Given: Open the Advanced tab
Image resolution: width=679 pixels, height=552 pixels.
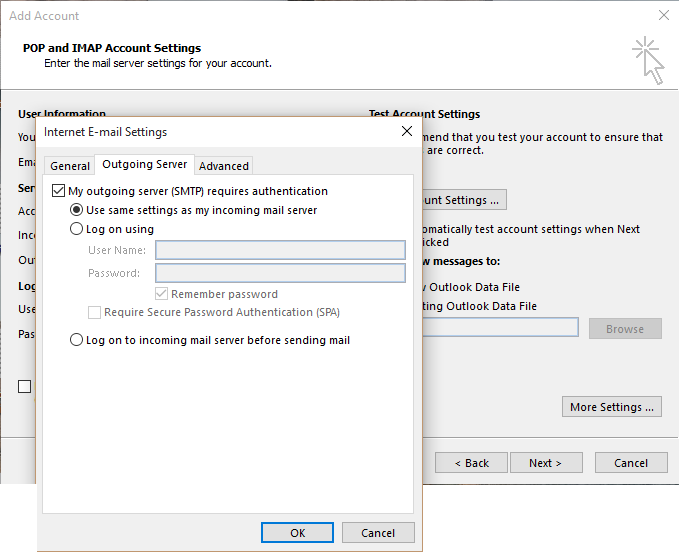Looking at the screenshot, I should tap(224, 166).
